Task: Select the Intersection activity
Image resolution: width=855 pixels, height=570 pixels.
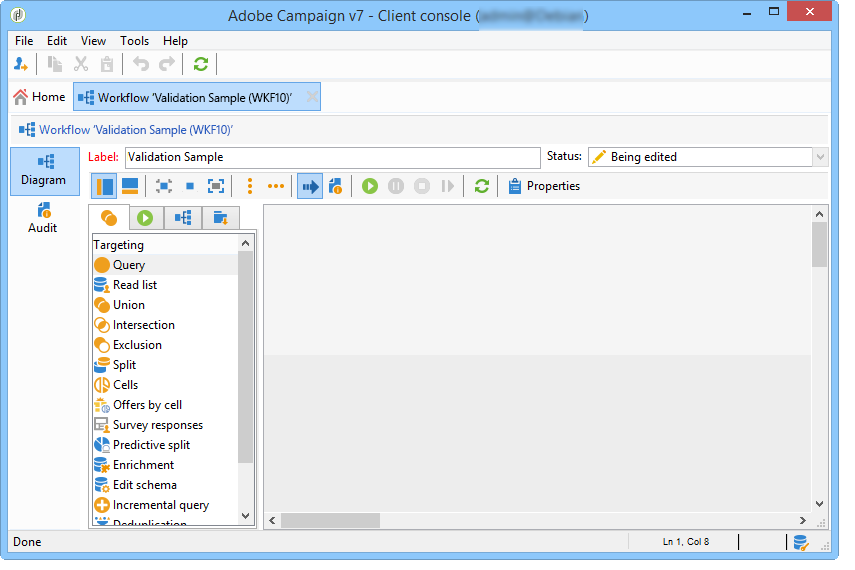Action: (x=166, y=325)
